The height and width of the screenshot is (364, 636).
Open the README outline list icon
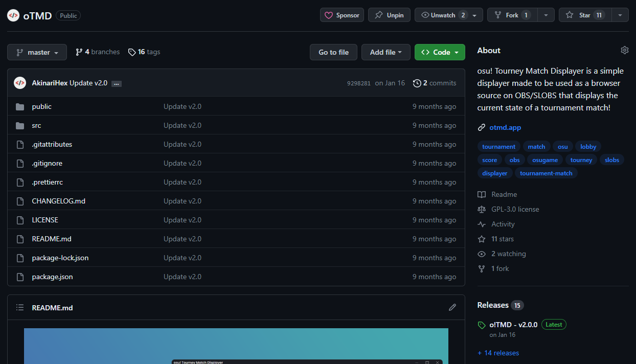pos(20,307)
